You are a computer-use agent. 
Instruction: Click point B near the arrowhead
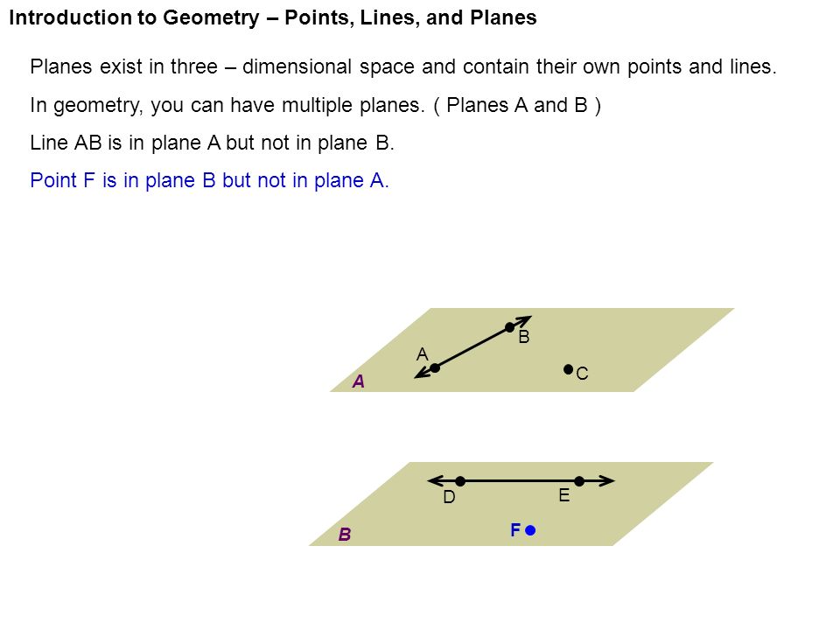click(509, 326)
